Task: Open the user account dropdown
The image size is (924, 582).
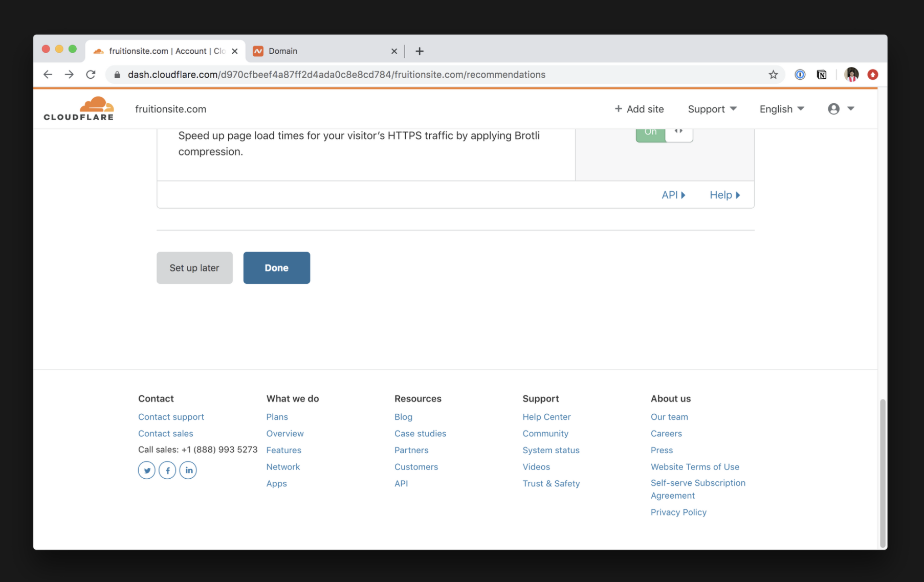Action: tap(841, 109)
